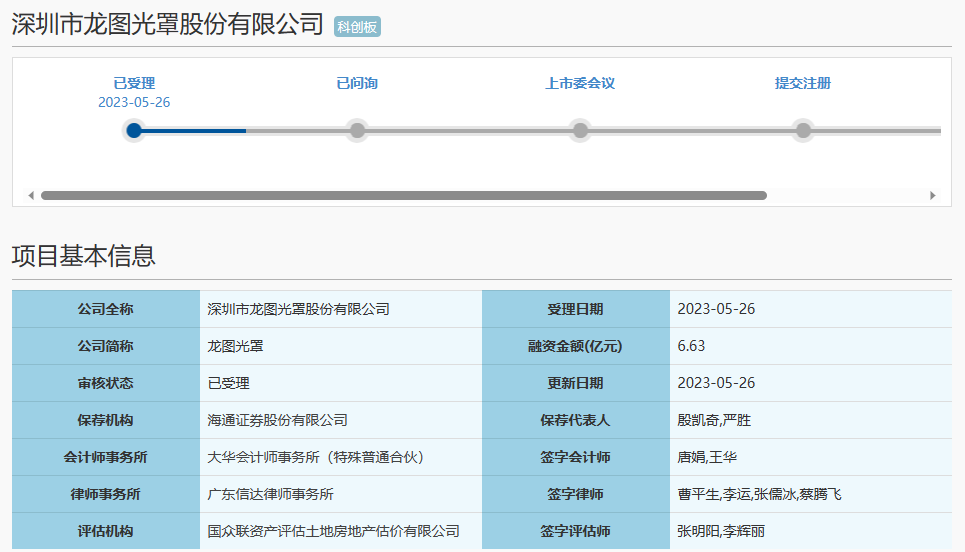This screenshot has width=965, height=552.
Task: Select the 已问询 timeline stage dot
Action: click(357, 130)
